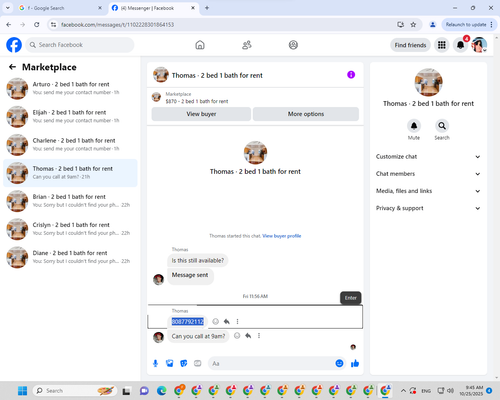Open the View buyer profile link

click(x=282, y=236)
